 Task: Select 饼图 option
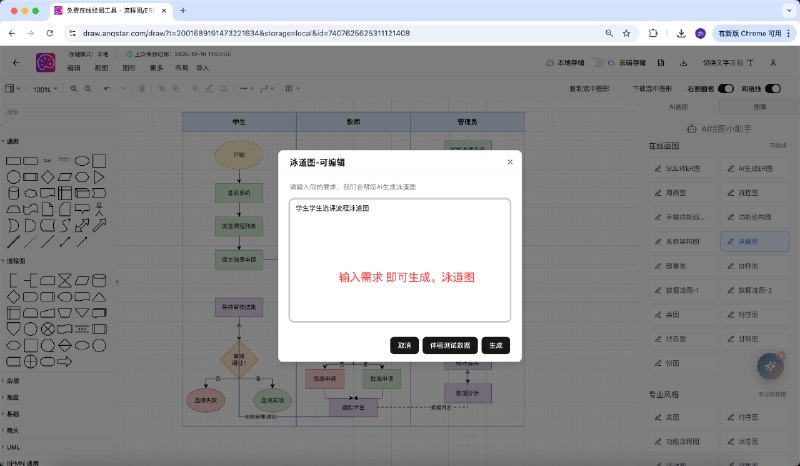pyautogui.click(x=683, y=363)
